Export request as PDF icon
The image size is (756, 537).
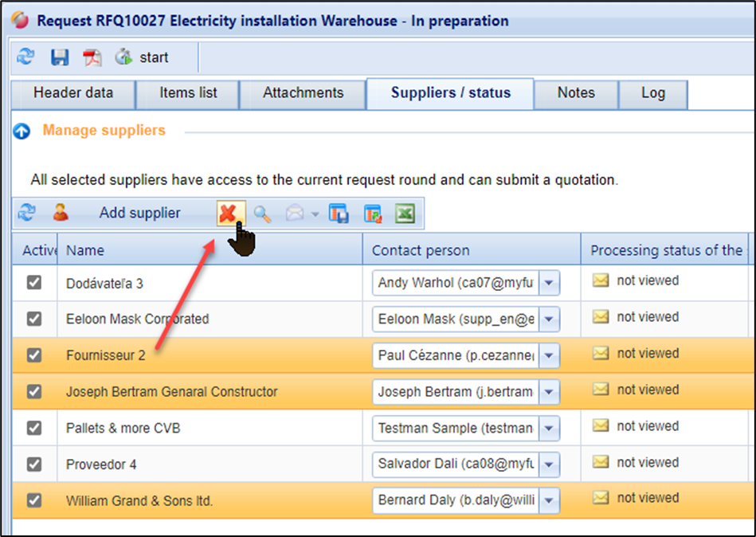coord(92,57)
